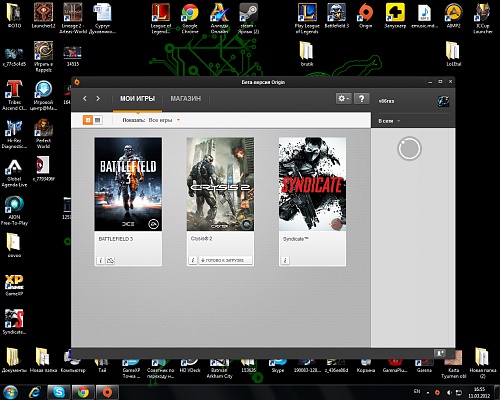Screen dimensions: 500x400
Task: Click the Syndicate™ title text
Action: coord(296,239)
